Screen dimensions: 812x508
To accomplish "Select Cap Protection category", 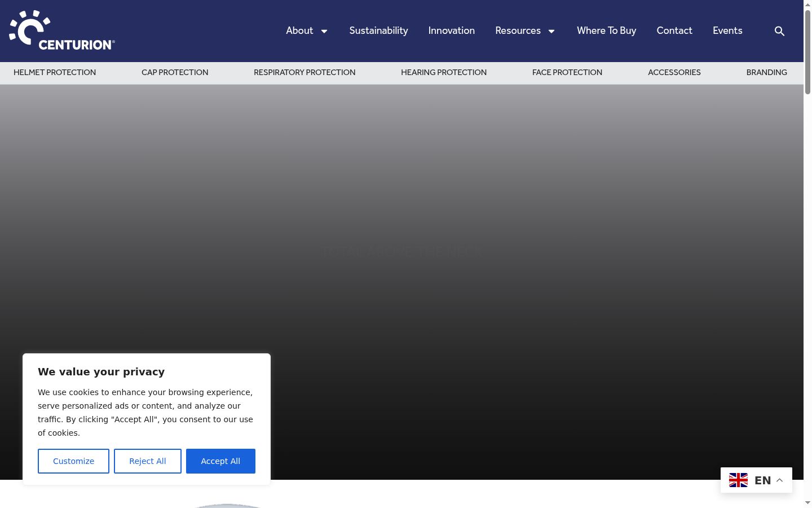I will pos(175,72).
